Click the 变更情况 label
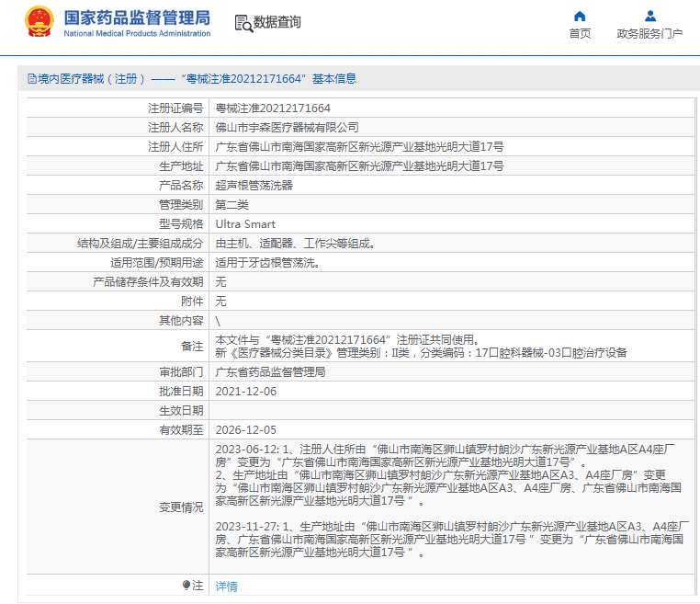Screen dimensions: 700x604 point(181,507)
